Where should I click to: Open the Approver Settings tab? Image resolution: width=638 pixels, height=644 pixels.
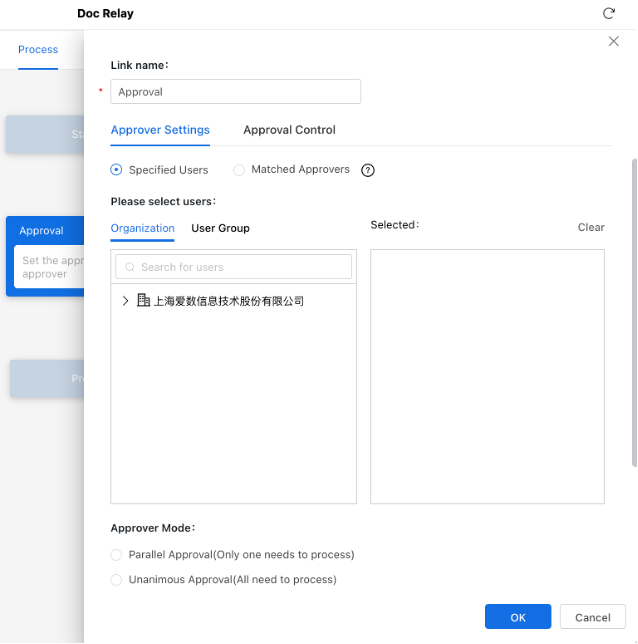point(160,130)
